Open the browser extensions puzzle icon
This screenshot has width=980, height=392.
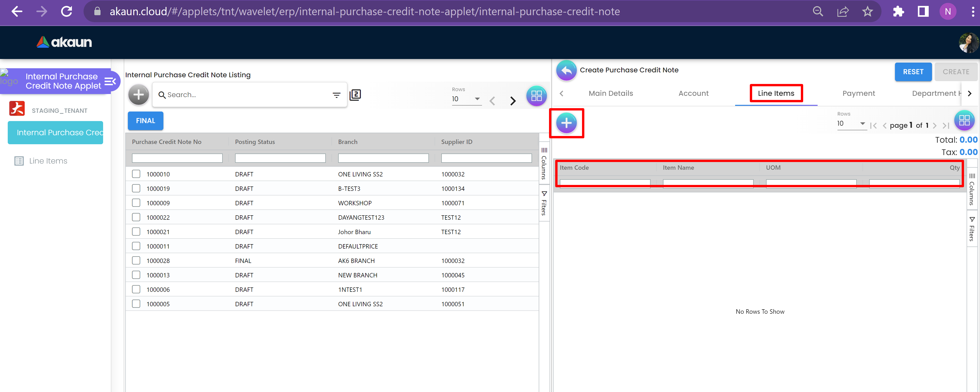(x=898, y=12)
